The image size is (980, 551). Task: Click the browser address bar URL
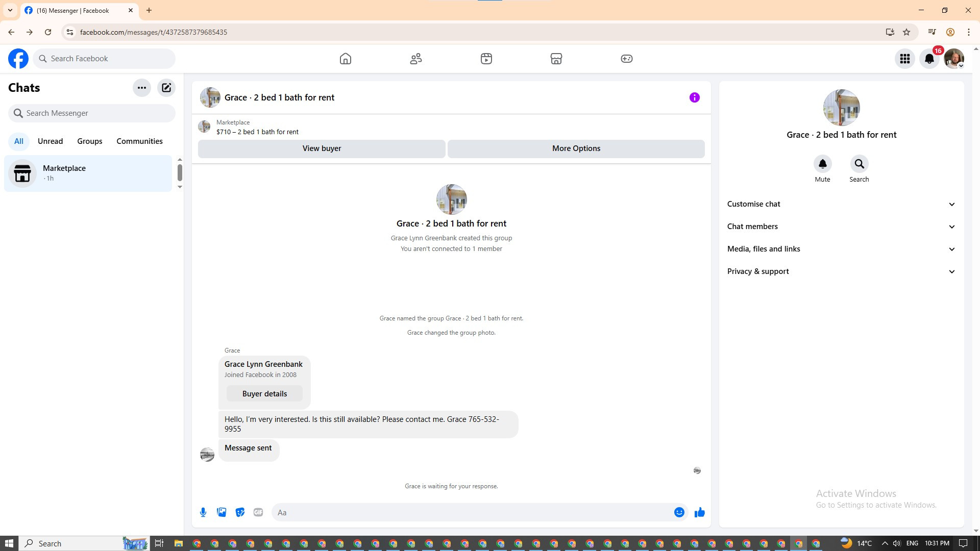pyautogui.click(x=154, y=32)
